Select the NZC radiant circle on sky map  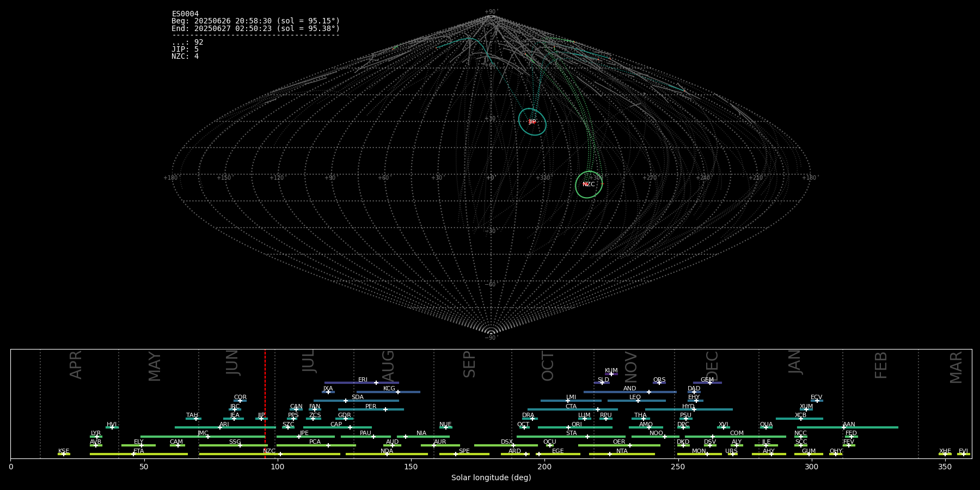click(589, 185)
